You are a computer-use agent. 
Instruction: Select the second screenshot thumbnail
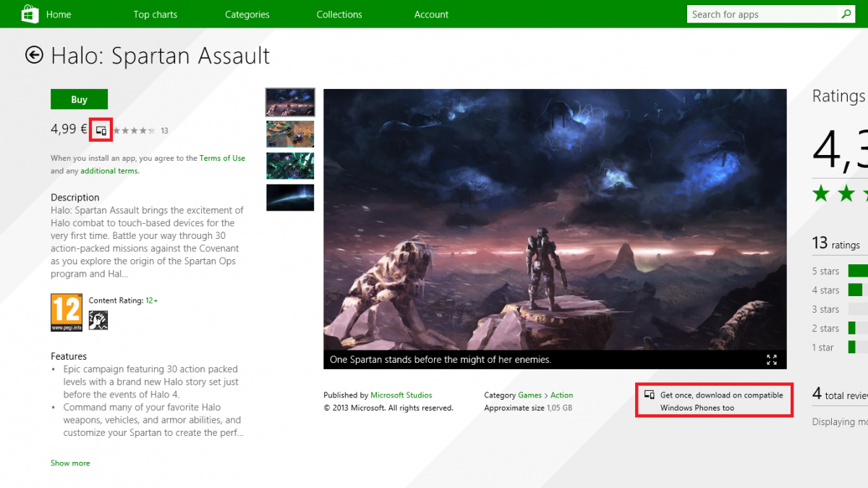(290, 134)
